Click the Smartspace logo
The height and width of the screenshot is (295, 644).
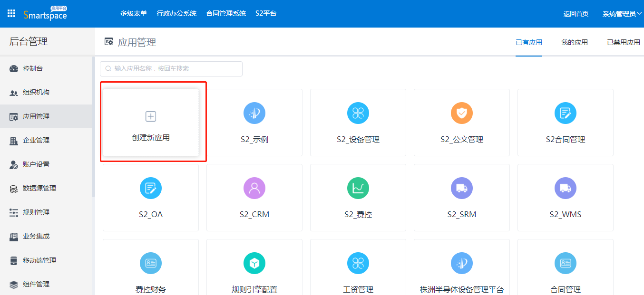[x=45, y=13]
